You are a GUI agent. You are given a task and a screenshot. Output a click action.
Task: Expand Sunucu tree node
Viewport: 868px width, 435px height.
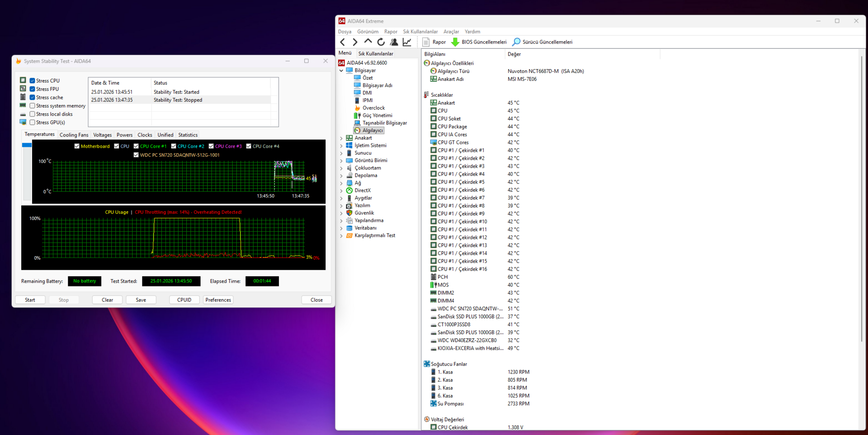[341, 153]
